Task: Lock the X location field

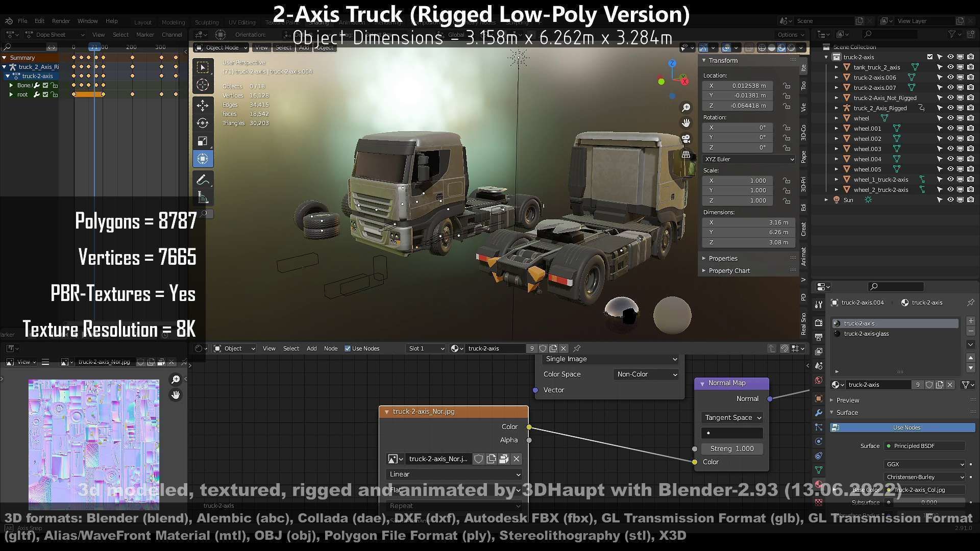Action: 787,86
